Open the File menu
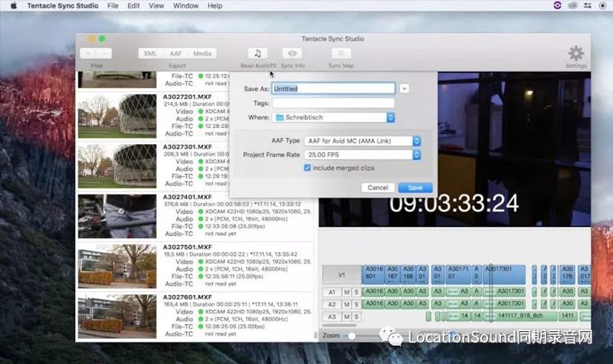This screenshot has height=364, width=613. (113, 5)
